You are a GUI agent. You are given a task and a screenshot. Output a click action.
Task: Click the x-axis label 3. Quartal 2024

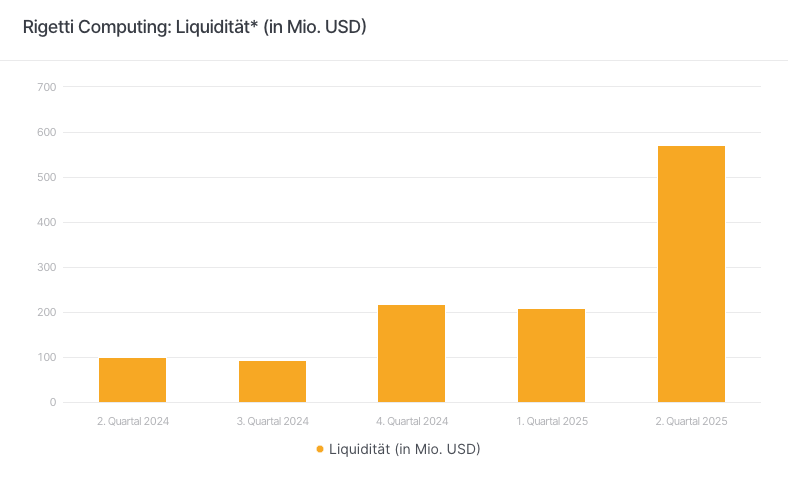pyautogui.click(x=273, y=421)
